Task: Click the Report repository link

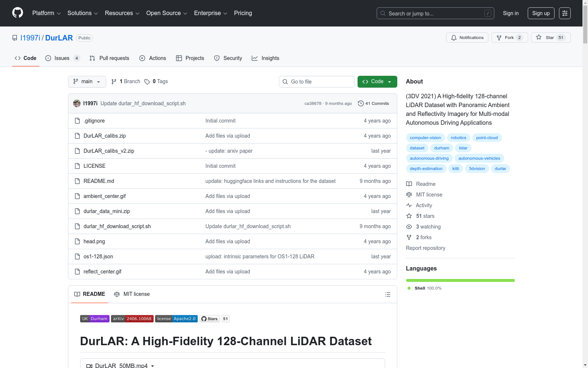Action: [426, 248]
